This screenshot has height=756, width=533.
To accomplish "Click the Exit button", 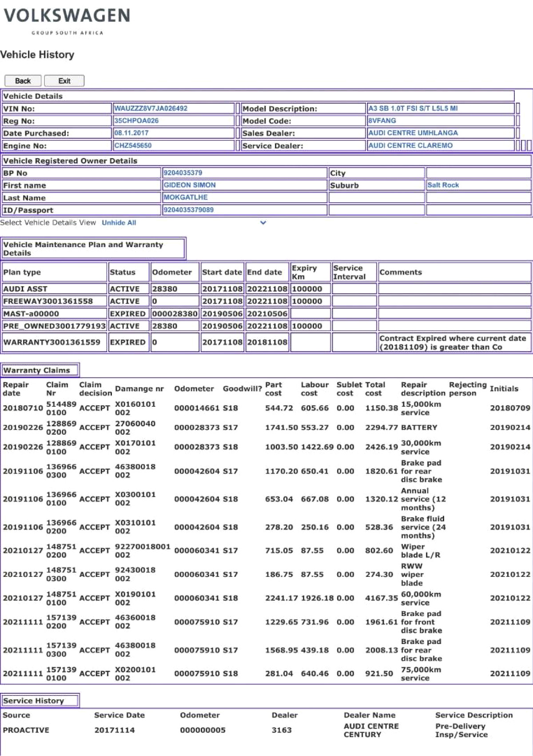I will point(64,81).
